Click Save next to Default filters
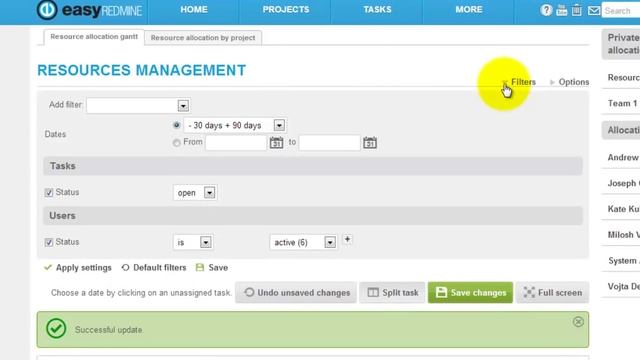The image size is (640, 360). pos(212,268)
